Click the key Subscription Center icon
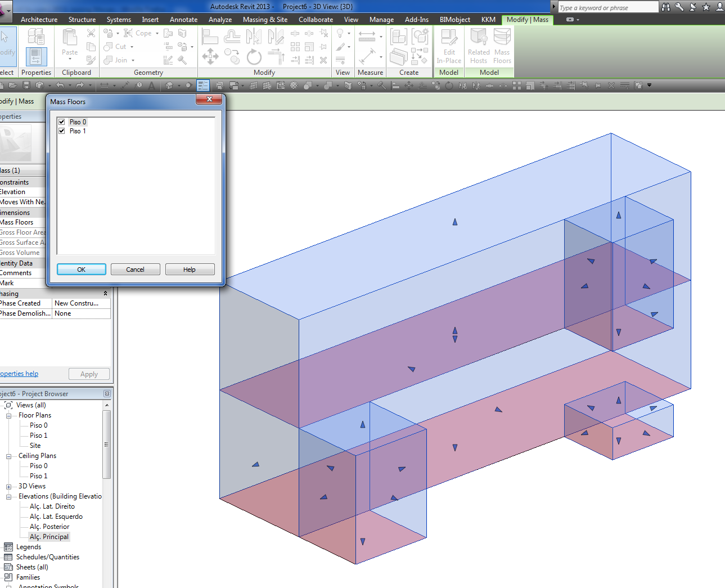This screenshot has height=588, width=725. click(679, 7)
